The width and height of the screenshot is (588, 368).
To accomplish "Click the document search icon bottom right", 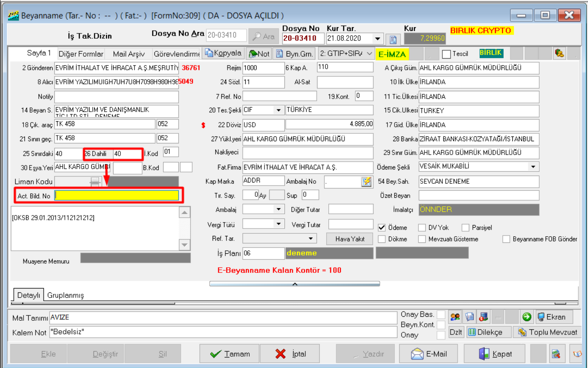I will pyautogui.click(x=555, y=354).
